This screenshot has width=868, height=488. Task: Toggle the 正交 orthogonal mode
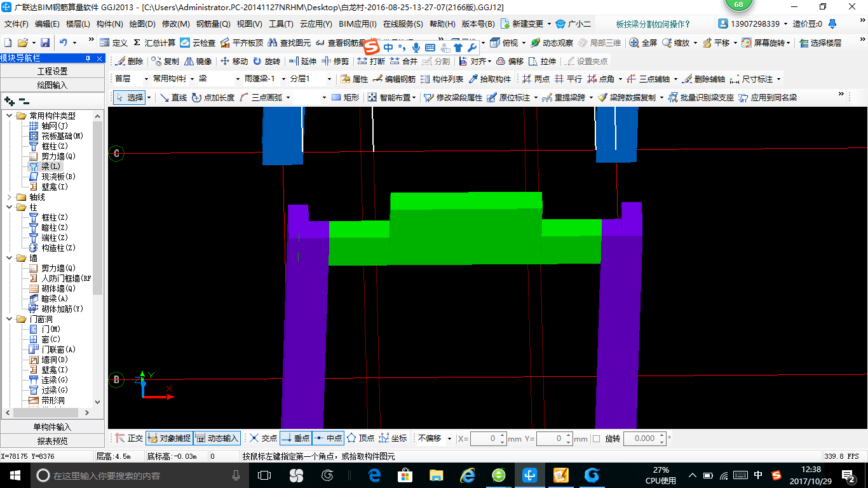pyautogui.click(x=129, y=438)
